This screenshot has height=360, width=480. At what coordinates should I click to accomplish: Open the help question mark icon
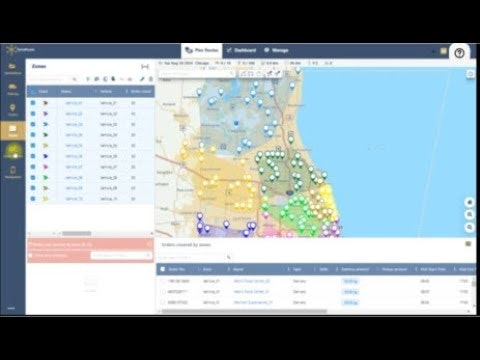(459, 53)
